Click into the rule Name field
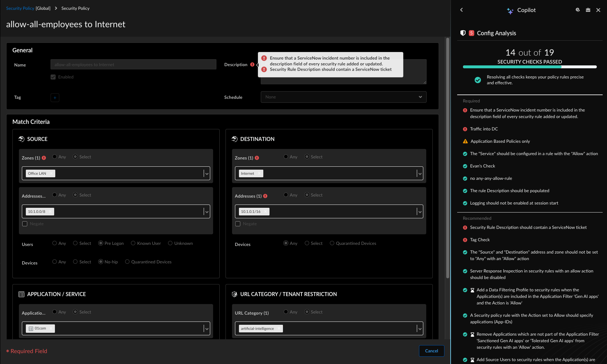The height and width of the screenshot is (364, 607). [133, 65]
